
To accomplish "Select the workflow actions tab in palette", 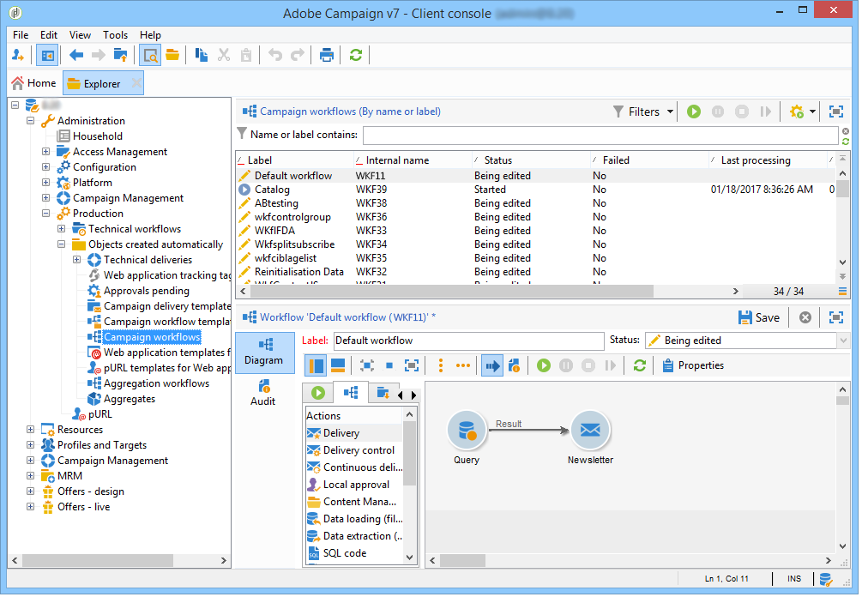I will (351, 393).
